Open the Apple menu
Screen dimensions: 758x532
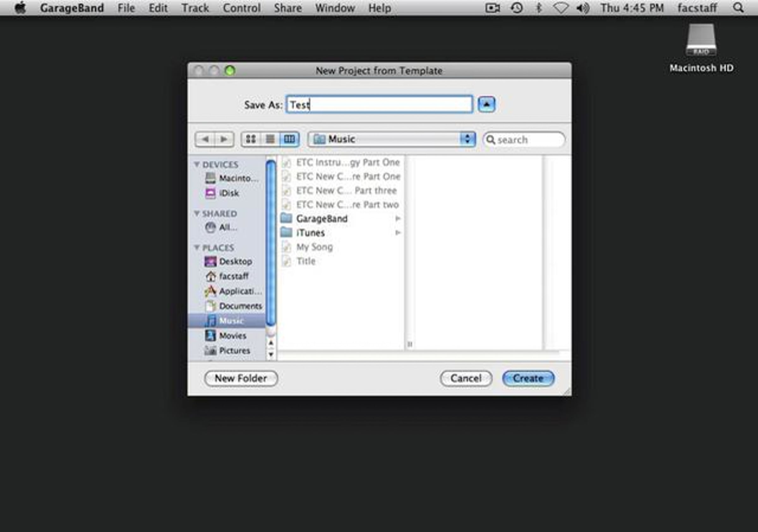pyautogui.click(x=21, y=7)
